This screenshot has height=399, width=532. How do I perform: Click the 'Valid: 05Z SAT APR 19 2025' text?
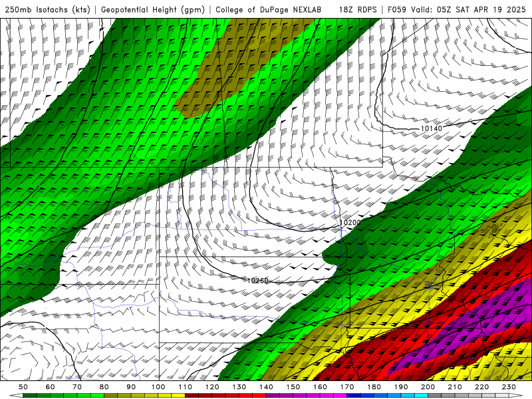(x=468, y=9)
